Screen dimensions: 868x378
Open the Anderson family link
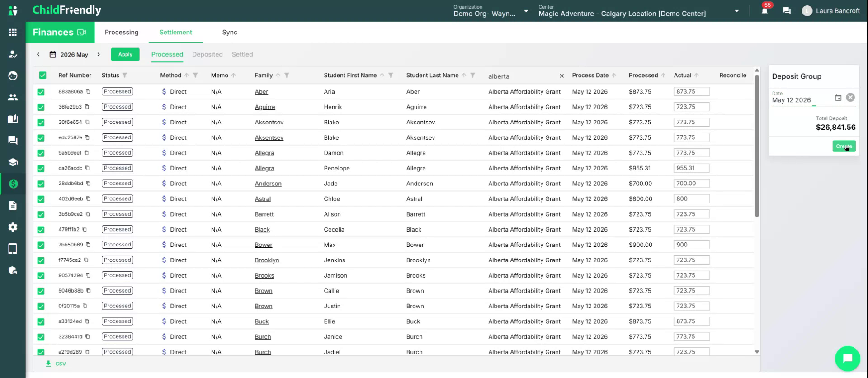tap(268, 184)
